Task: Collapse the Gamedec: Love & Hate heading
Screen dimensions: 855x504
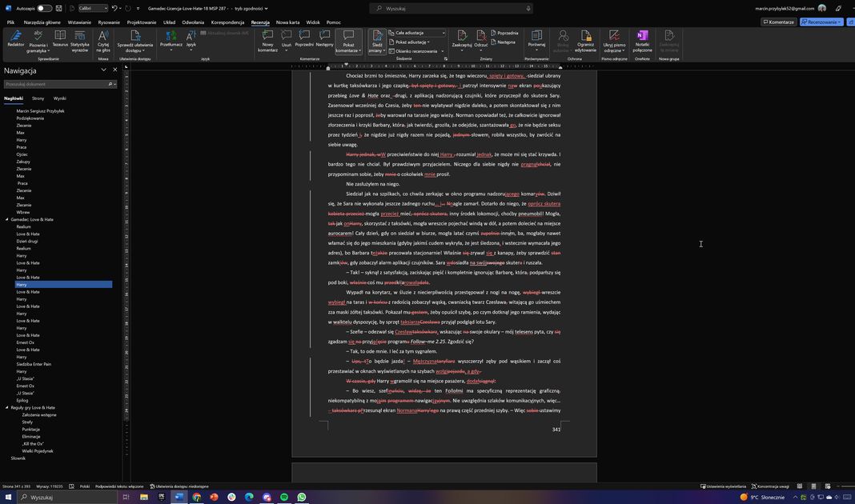Action: [7, 219]
